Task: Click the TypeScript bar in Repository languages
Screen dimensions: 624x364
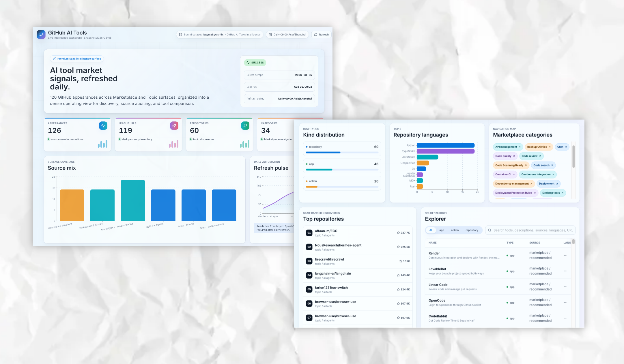Action: (x=446, y=151)
